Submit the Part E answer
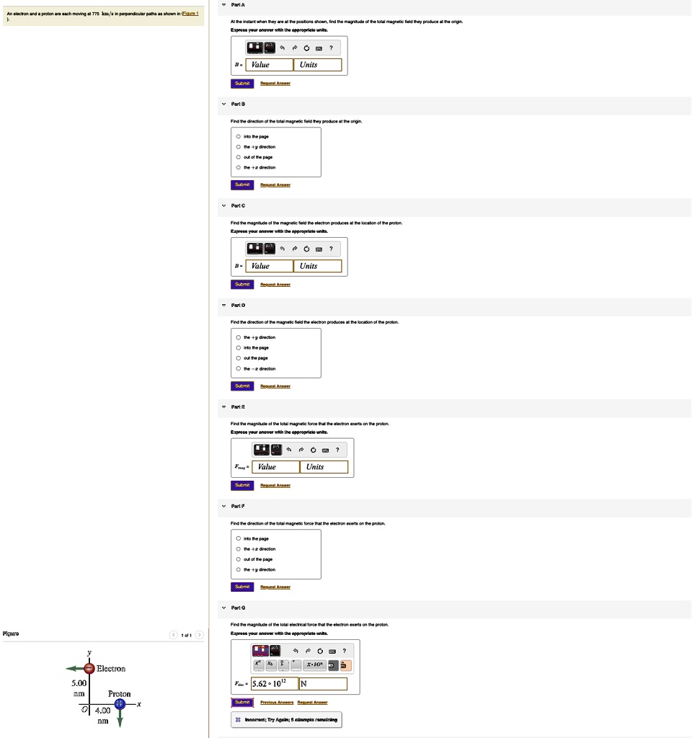This screenshot has height=738, width=700. [242, 485]
